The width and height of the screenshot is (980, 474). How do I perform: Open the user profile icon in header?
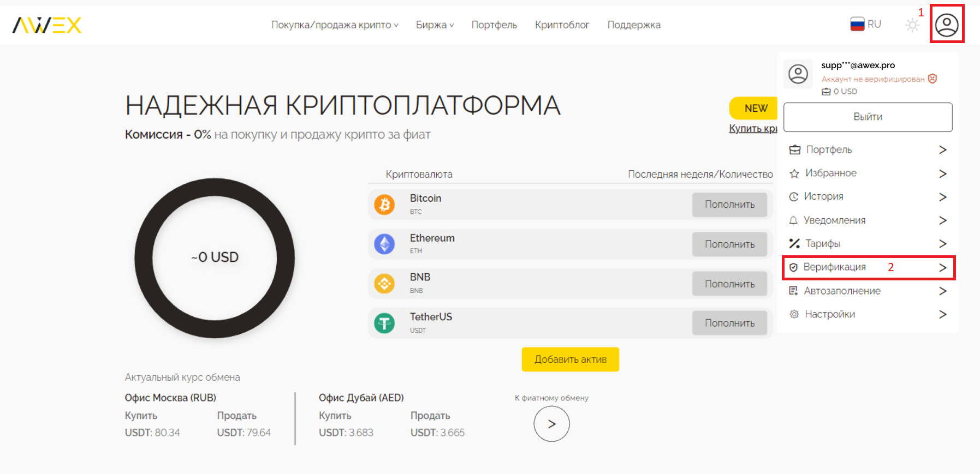pyautogui.click(x=947, y=25)
